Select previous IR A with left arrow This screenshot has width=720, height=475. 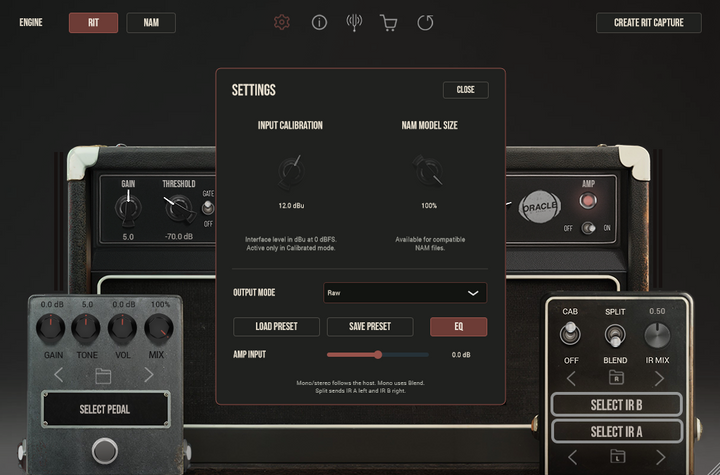[x=572, y=457]
